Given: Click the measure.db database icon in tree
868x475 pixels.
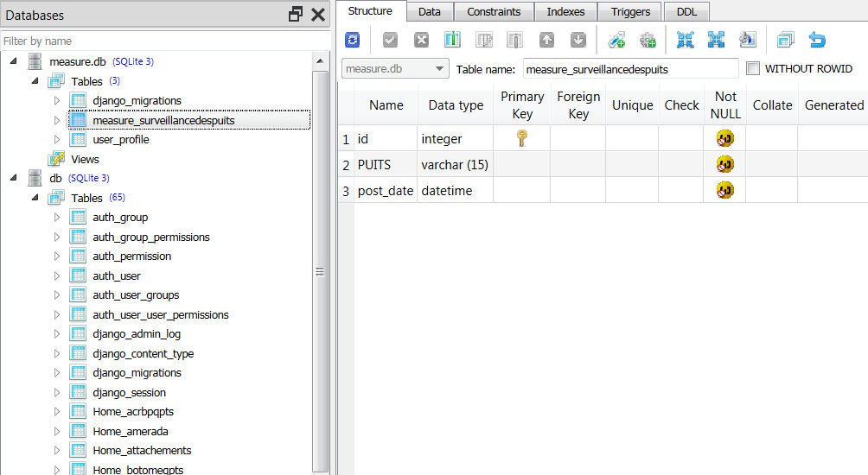Looking at the screenshot, I should click(x=35, y=61).
